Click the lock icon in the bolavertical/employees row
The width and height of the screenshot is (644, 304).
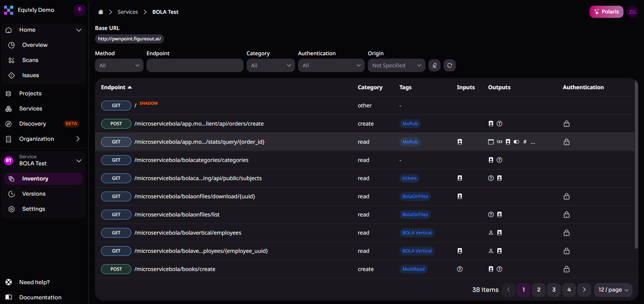[x=567, y=233]
